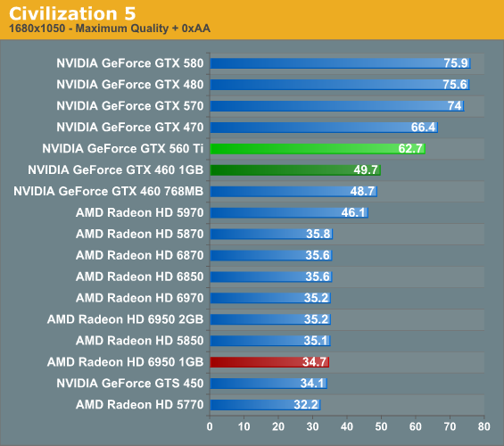The image size is (504, 446).
Task: Select the NVIDIA GeForce GTX 460 1GB label
Action: coord(116,170)
